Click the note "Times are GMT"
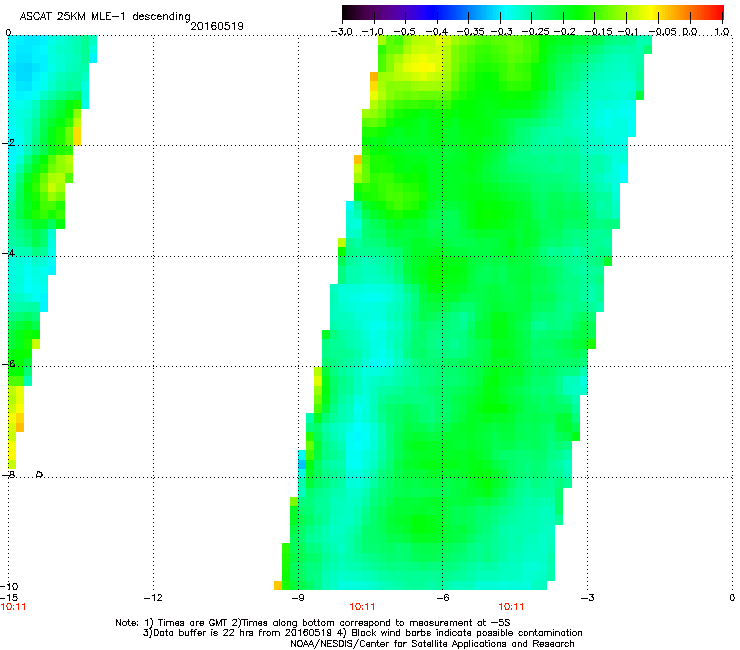Viewport: 740px width, 650px height. click(x=194, y=623)
